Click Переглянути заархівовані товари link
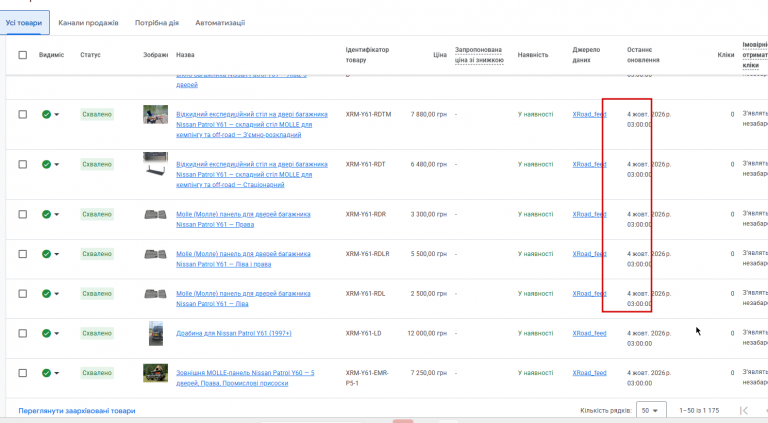 click(x=77, y=411)
